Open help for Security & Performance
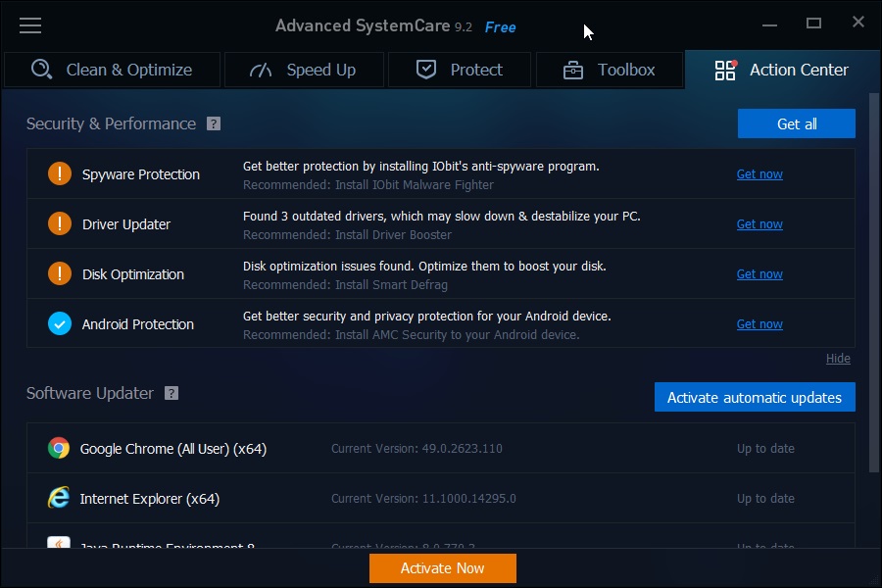 [214, 124]
